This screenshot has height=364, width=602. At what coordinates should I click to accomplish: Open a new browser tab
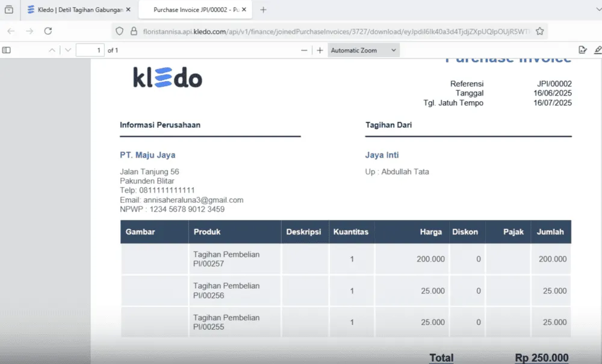[x=263, y=10]
